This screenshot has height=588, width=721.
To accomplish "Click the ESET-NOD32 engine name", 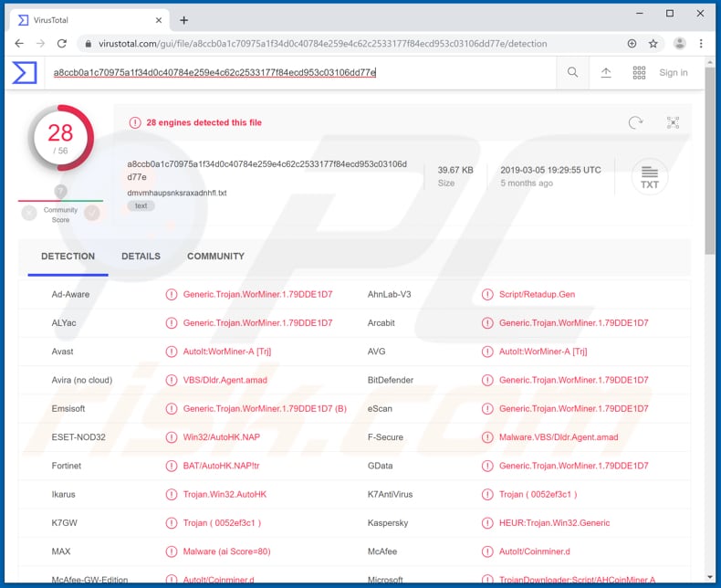I will tap(78, 437).
